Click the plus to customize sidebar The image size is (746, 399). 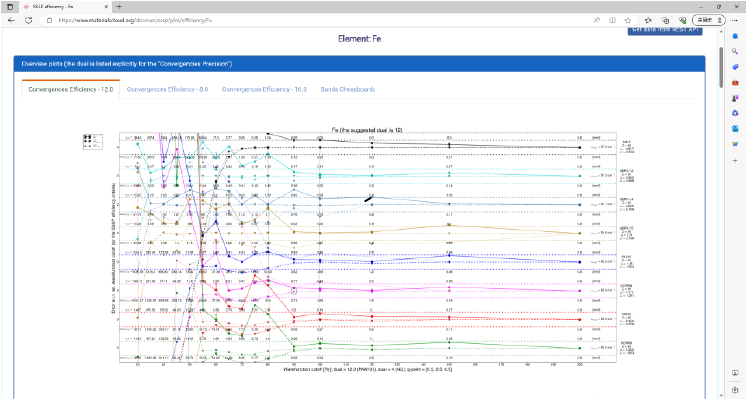(735, 161)
